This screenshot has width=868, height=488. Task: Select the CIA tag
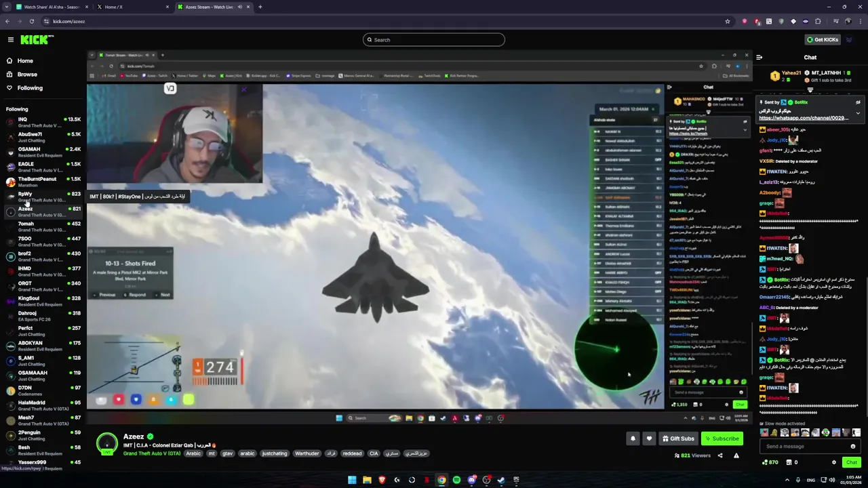pos(374,453)
